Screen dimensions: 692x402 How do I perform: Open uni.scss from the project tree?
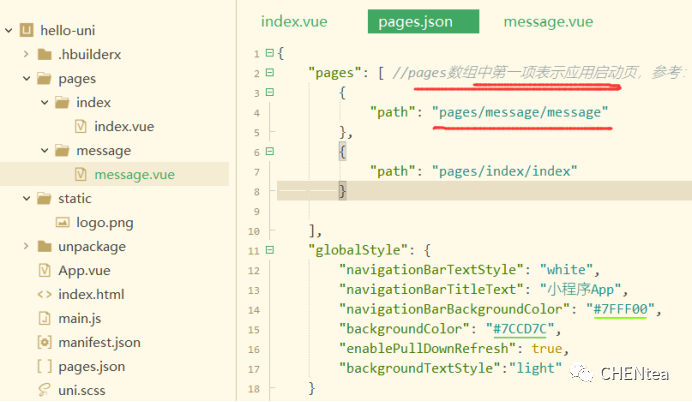point(82,390)
